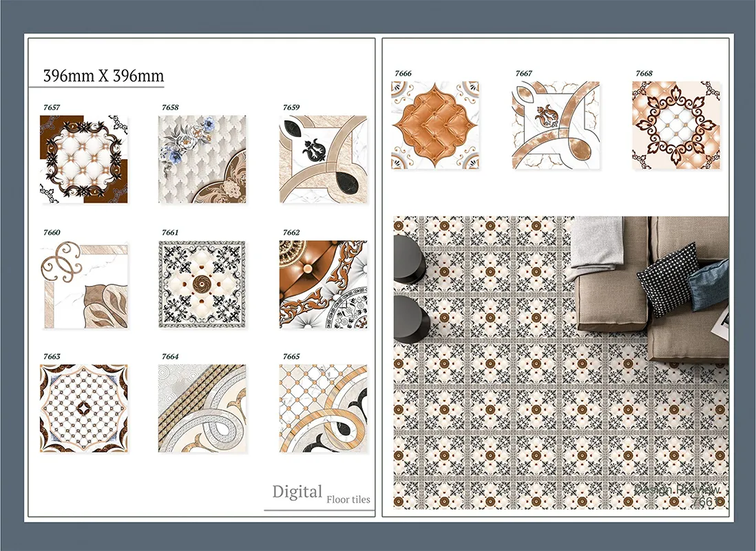Open tile design 7665 image
The width and height of the screenshot is (756, 551).
[324, 408]
